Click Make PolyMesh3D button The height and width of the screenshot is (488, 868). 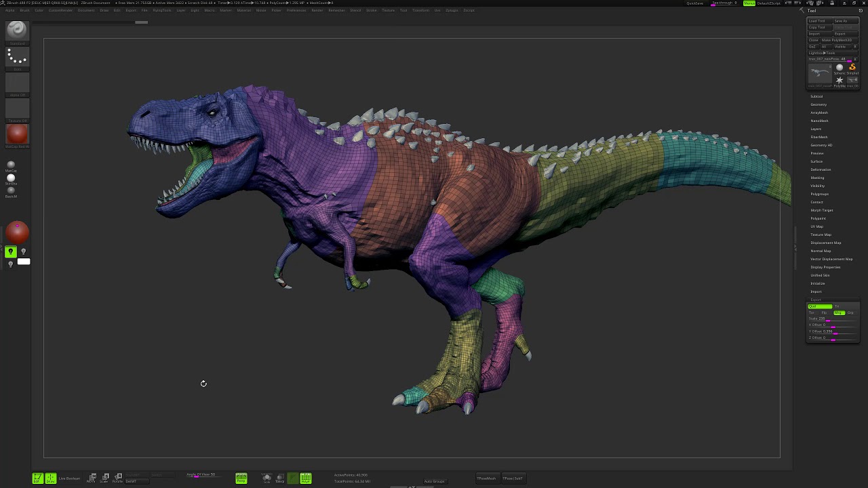tap(840, 40)
